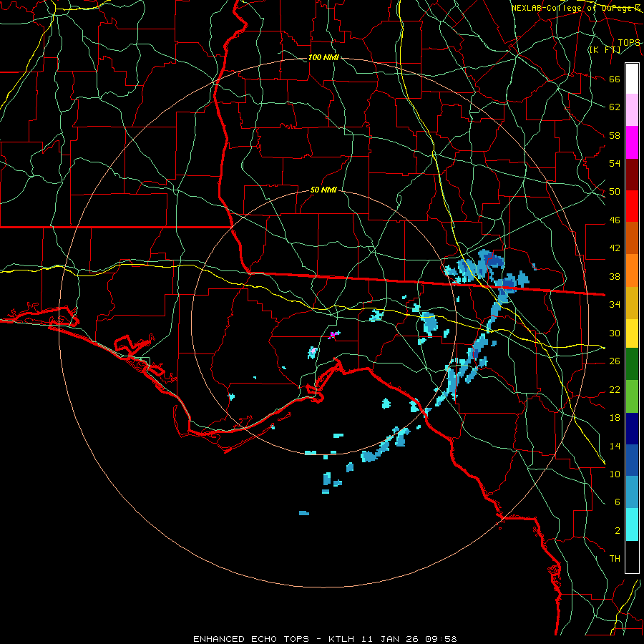Click the legend value '26'
The image size is (644, 644).
[x=615, y=361]
